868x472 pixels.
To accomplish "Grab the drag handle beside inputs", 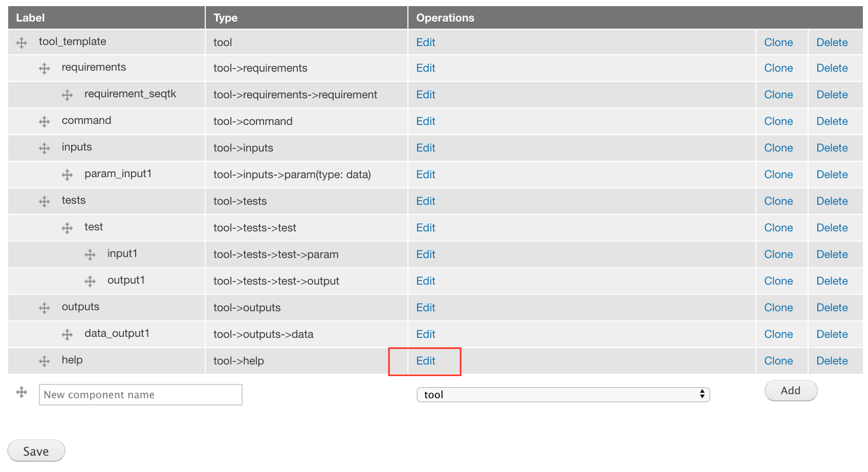I will tap(45, 148).
